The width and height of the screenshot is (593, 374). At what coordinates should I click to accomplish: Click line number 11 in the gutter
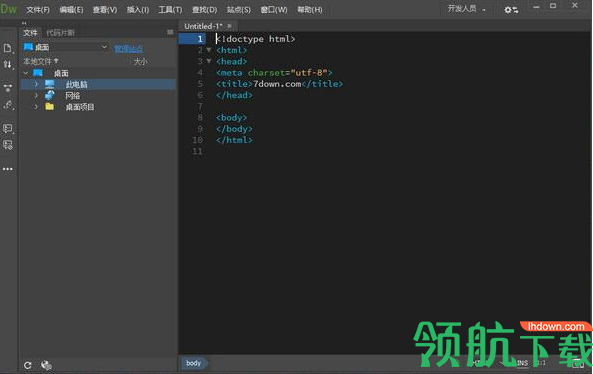197,151
